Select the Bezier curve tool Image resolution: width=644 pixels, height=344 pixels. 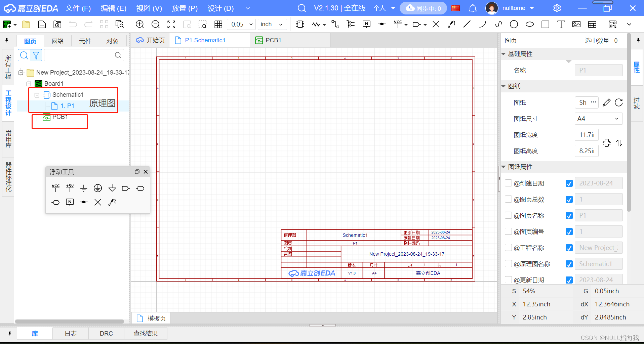point(498,24)
